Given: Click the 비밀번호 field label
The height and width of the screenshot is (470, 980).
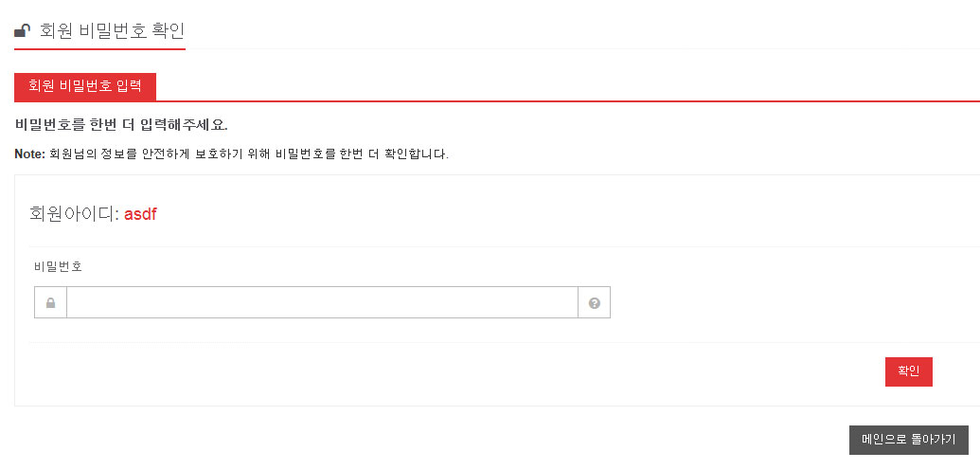Looking at the screenshot, I should coord(58,266).
